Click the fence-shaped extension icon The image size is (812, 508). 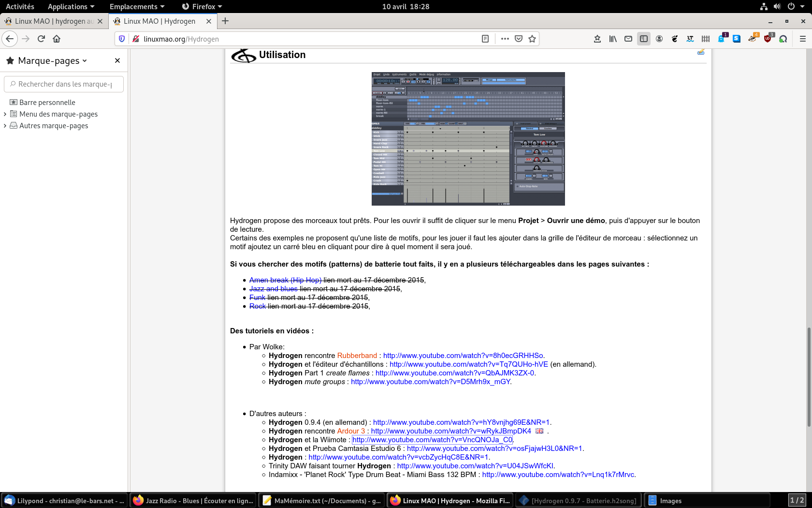click(x=706, y=39)
